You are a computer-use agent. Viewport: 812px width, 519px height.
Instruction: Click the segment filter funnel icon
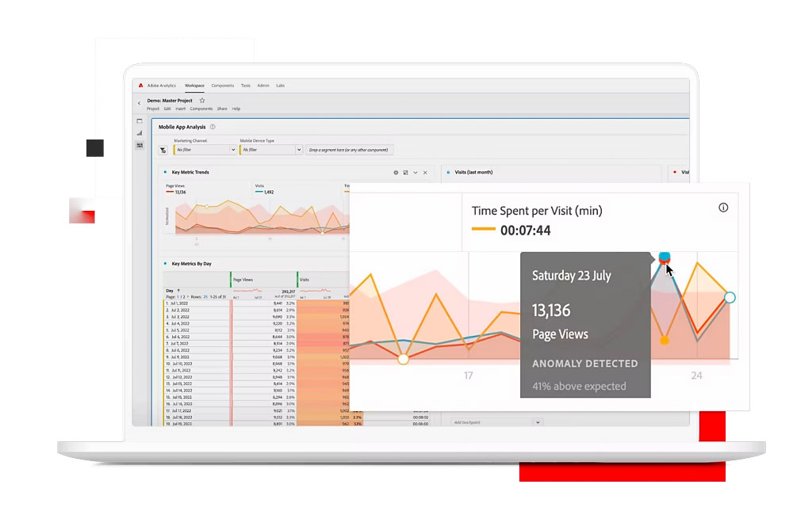[163, 150]
